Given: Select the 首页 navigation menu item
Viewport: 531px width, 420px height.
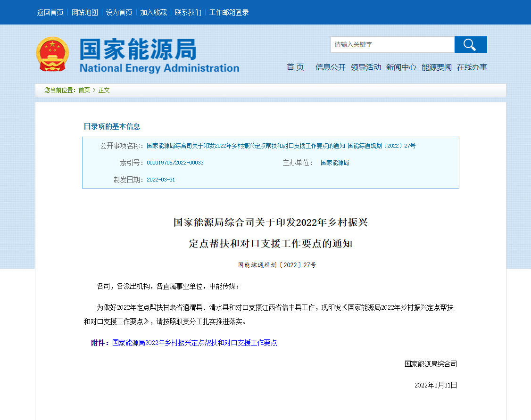Looking at the screenshot, I should point(295,67).
